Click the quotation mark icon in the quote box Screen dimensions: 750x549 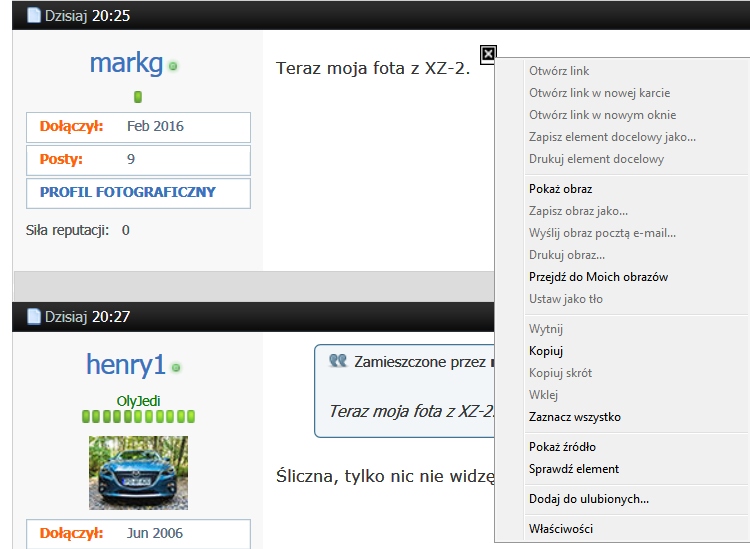(338, 361)
